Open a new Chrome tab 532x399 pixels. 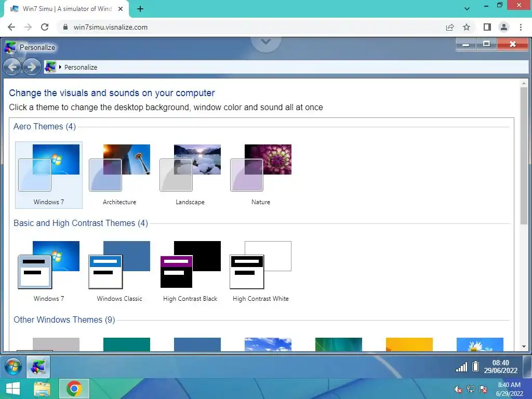[140, 9]
